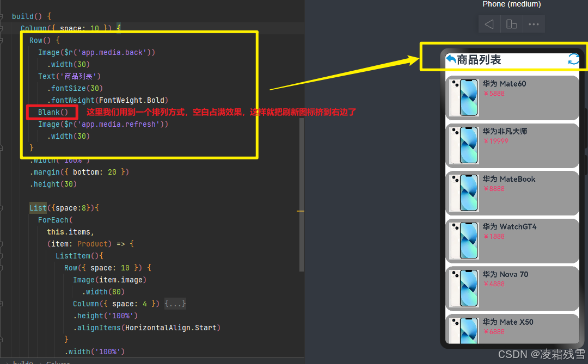Open the 华为 Mate X50 product thumbnail

(x=464, y=330)
